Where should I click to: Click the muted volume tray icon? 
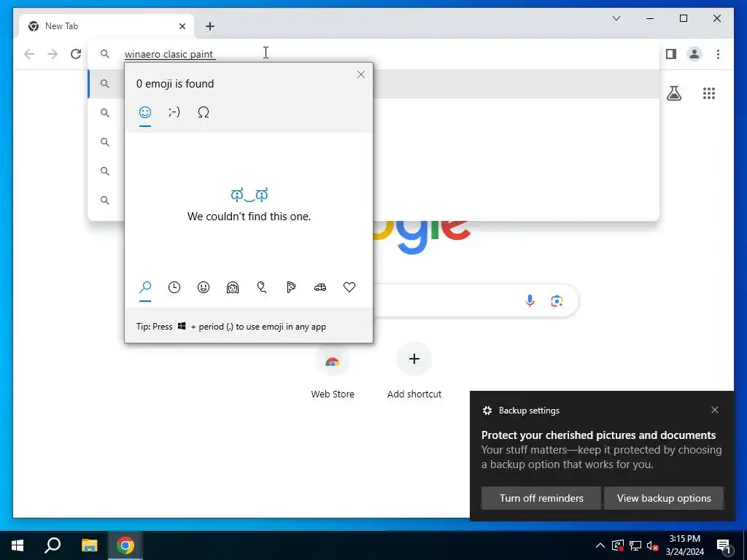653,545
